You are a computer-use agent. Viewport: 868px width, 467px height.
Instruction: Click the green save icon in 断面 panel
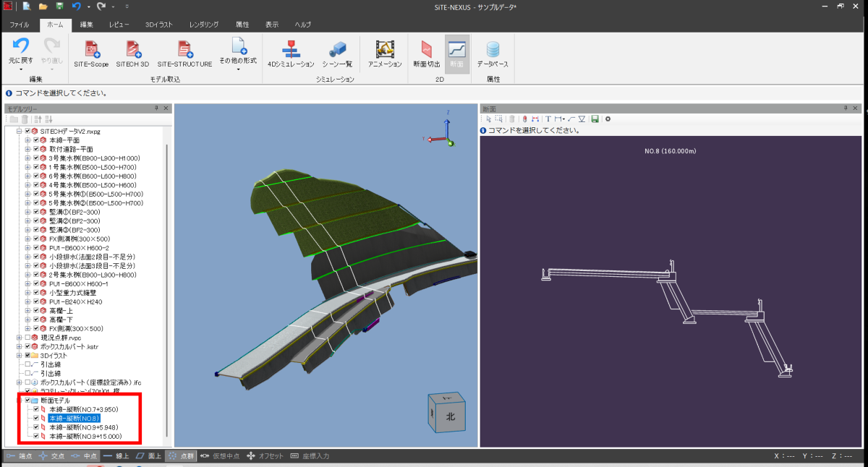595,119
